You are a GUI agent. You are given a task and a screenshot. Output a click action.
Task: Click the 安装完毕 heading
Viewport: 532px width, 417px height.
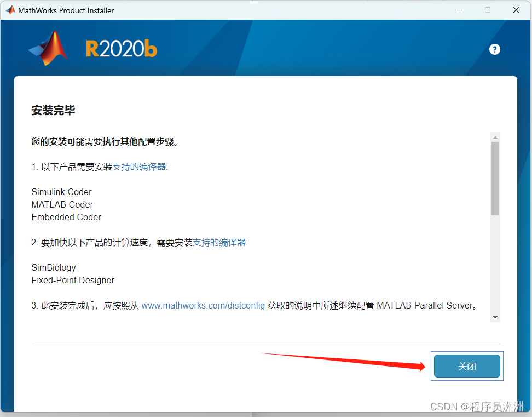(53, 110)
